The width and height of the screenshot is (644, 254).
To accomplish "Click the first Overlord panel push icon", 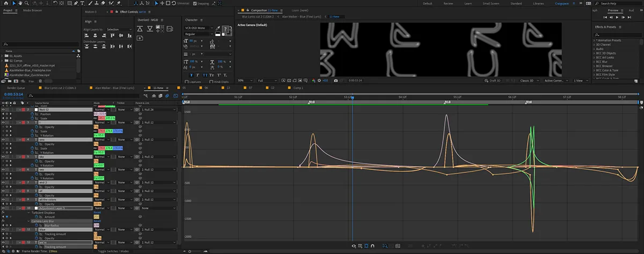I will click(140, 28).
